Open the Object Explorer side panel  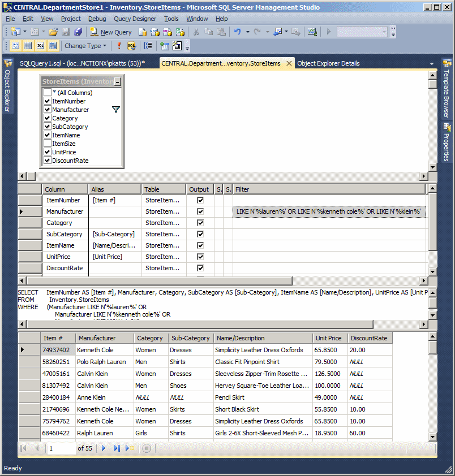click(x=7, y=86)
